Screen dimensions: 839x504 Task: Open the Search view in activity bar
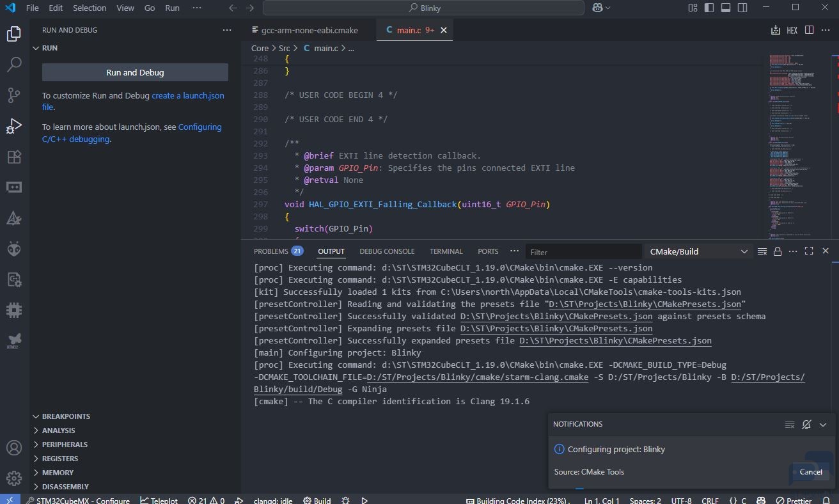click(x=14, y=65)
